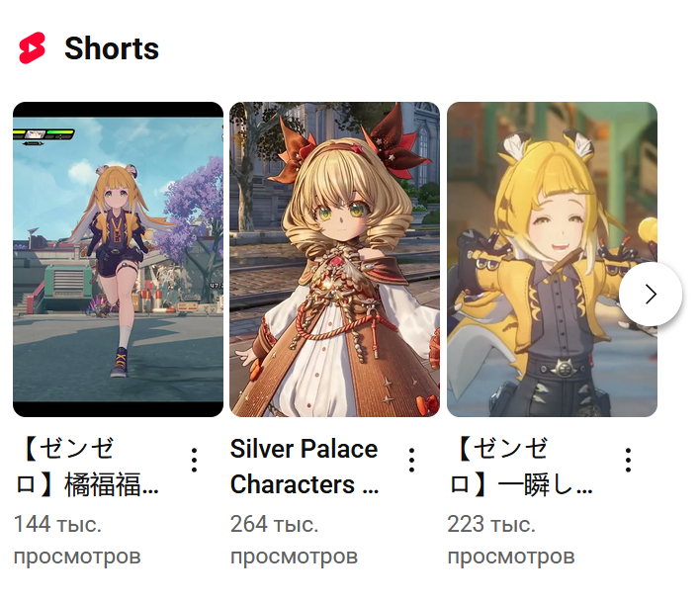Open three-dot menu for 223 тыс. short
The image size is (700, 601).
[628, 460]
